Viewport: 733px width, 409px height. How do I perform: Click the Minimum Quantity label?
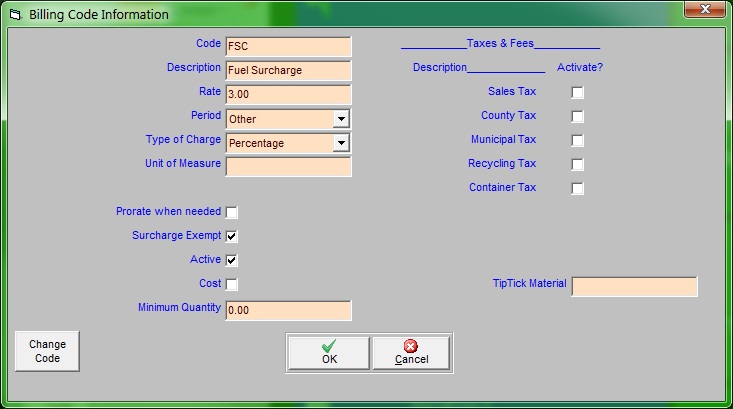179,307
